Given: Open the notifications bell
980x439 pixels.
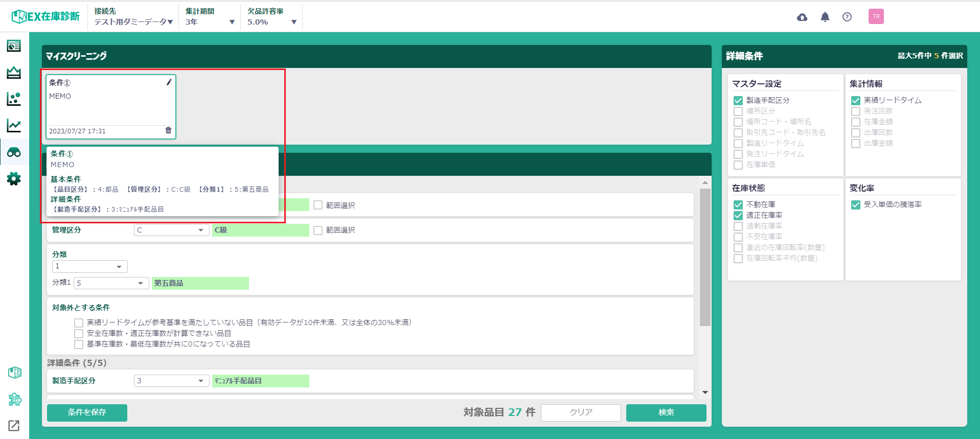Looking at the screenshot, I should (825, 17).
